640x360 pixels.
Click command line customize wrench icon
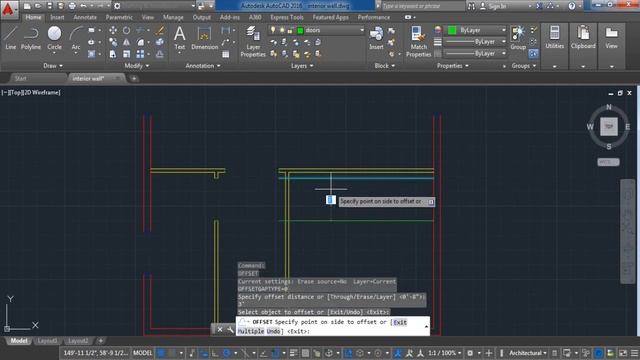[230, 329]
